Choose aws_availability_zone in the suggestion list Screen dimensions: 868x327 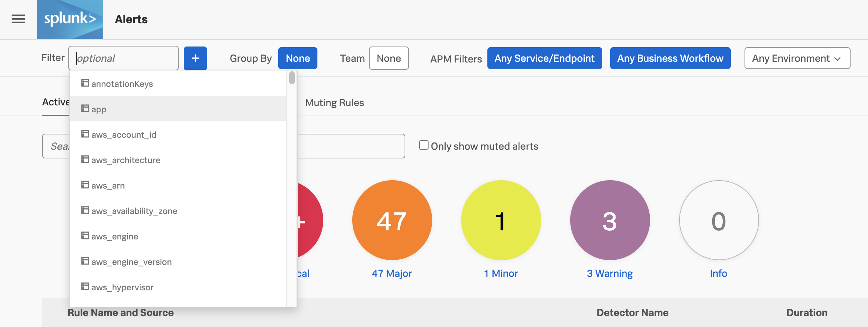178,210
